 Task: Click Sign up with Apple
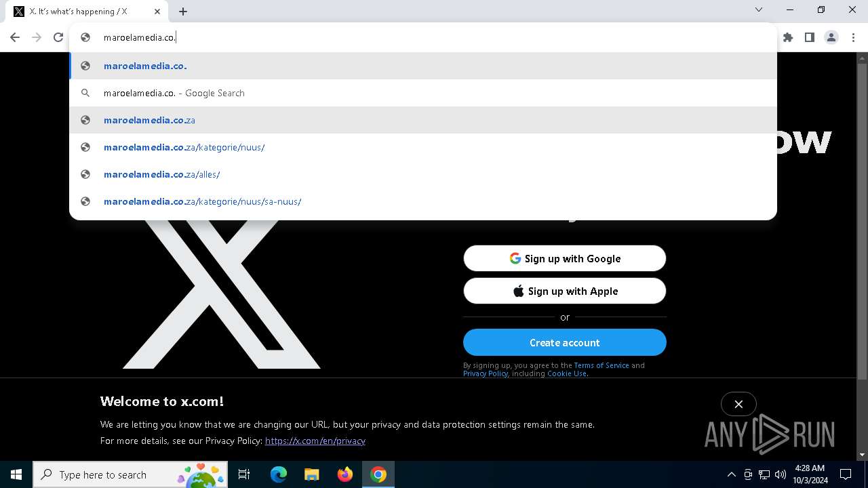tap(565, 291)
